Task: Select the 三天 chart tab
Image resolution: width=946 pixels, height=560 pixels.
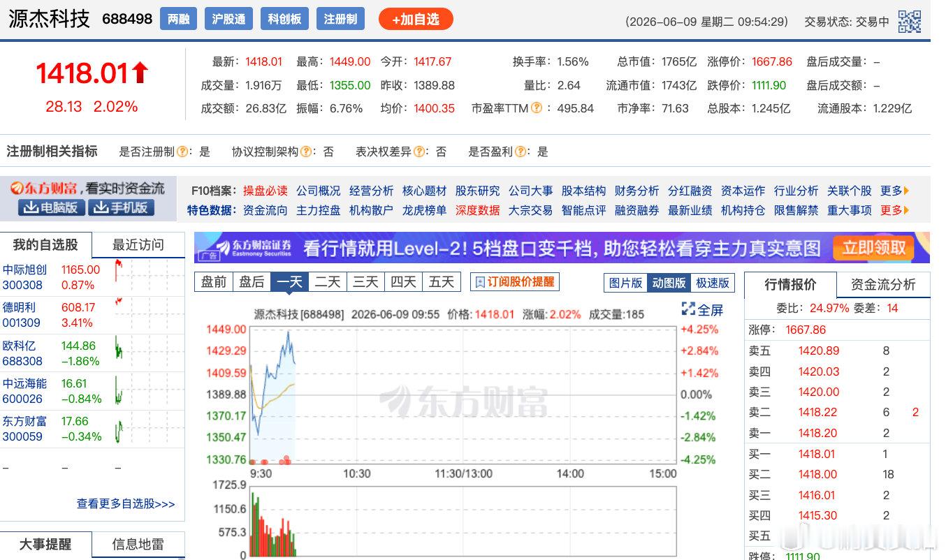Action: point(365,282)
